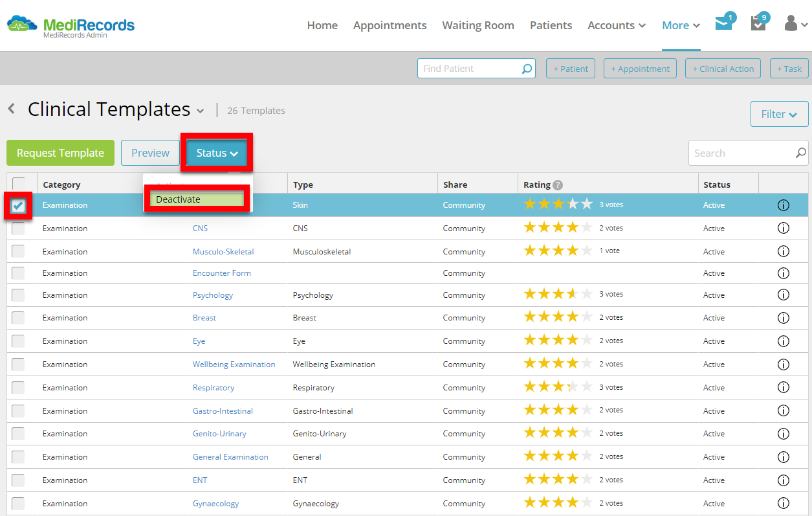Open the user profile icon menu
The width and height of the screenshot is (812, 516).
(x=795, y=24)
